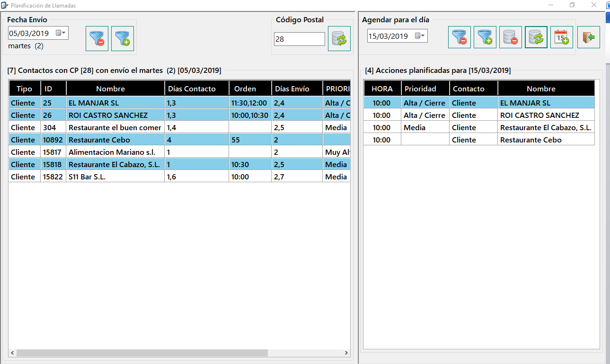Refresh contacts by Código Postal database icon
This screenshot has height=364, width=610.
[339, 39]
